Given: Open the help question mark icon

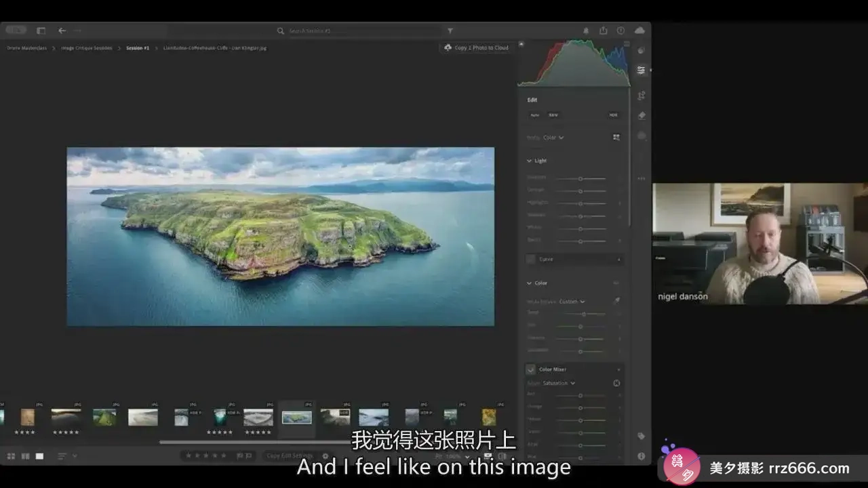Looking at the screenshot, I should click(620, 30).
